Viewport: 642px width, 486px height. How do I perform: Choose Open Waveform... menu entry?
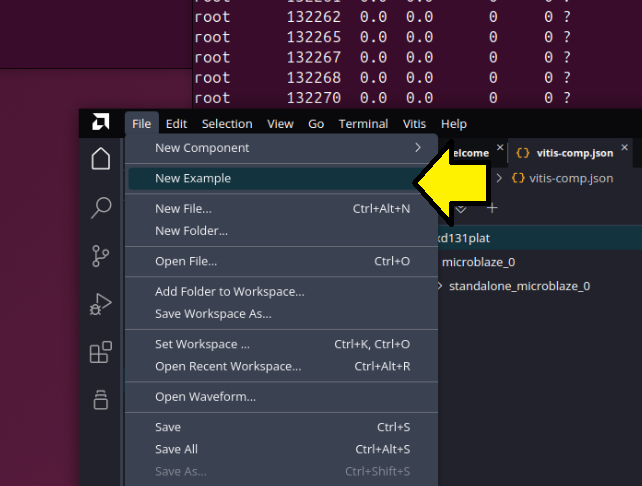[x=205, y=396]
